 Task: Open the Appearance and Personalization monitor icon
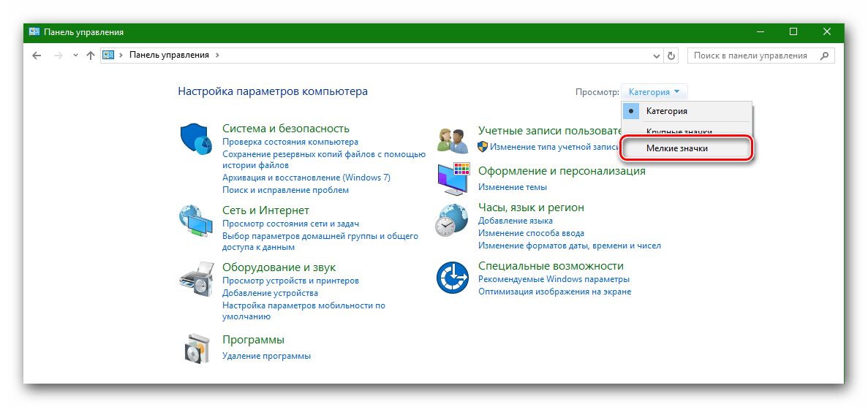[x=452, y=179]
